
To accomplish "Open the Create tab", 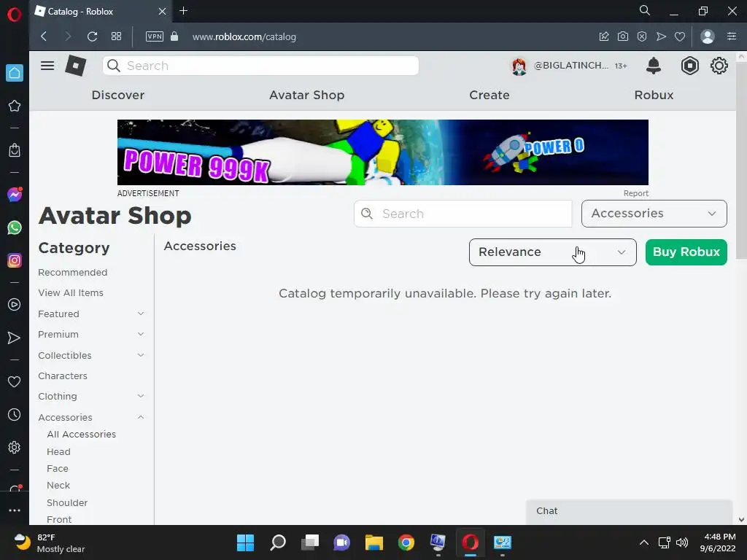I will click(489, 95).
